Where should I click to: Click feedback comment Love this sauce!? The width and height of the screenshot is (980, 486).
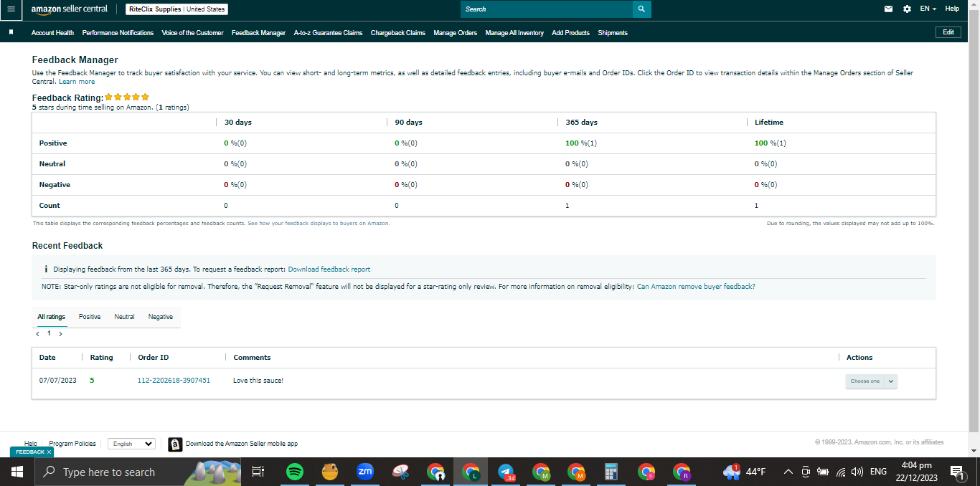[258, 381]
